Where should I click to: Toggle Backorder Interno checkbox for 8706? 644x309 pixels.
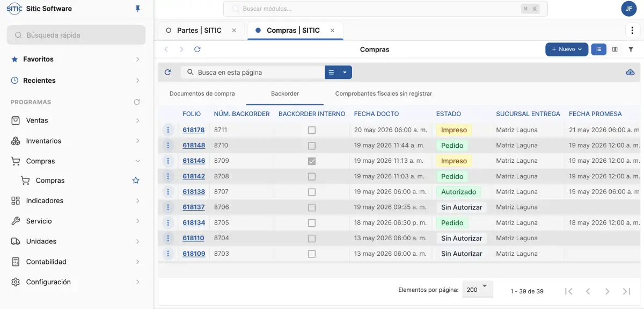pyautogui.click(x=312, y=207)
